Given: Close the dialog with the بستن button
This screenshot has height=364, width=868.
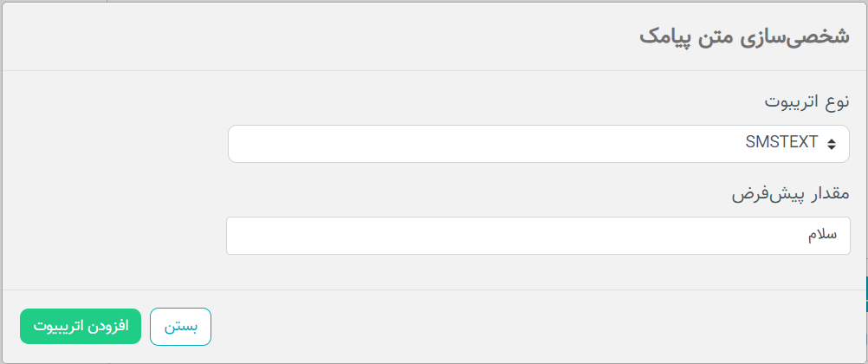Looking at the screenshot, I should click(x=180, y=327).
